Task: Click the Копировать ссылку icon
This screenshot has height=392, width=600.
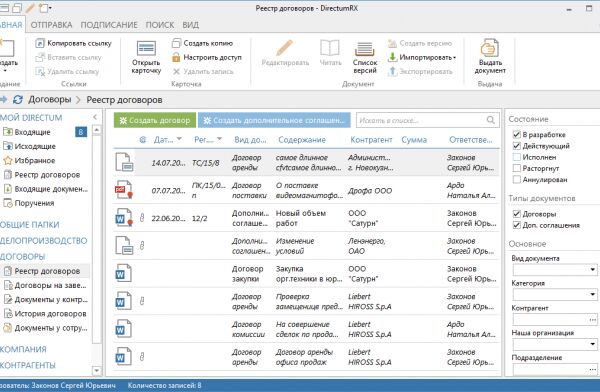Action: (x=40, y=43)
